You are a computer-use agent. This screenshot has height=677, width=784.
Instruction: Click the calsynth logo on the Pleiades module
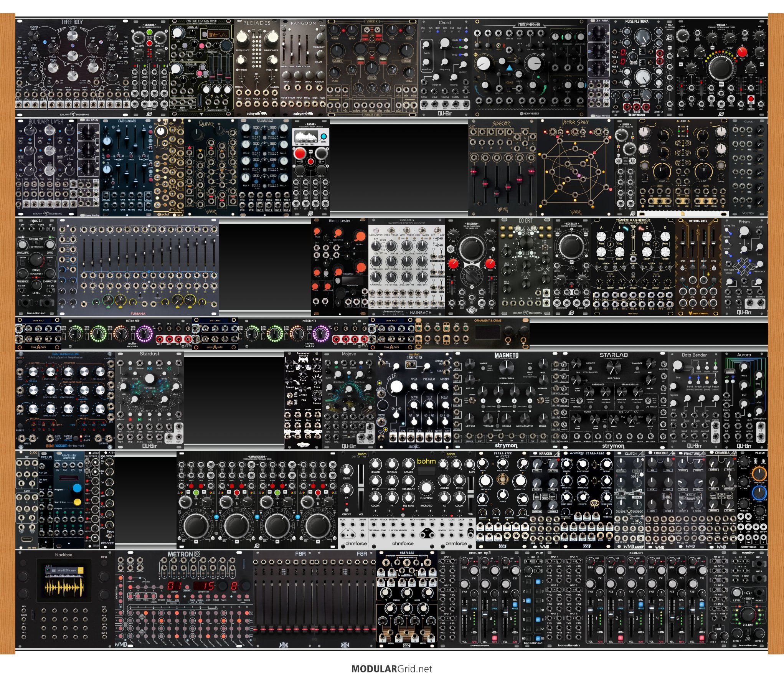pyautogui.click(x=256, y=114)
